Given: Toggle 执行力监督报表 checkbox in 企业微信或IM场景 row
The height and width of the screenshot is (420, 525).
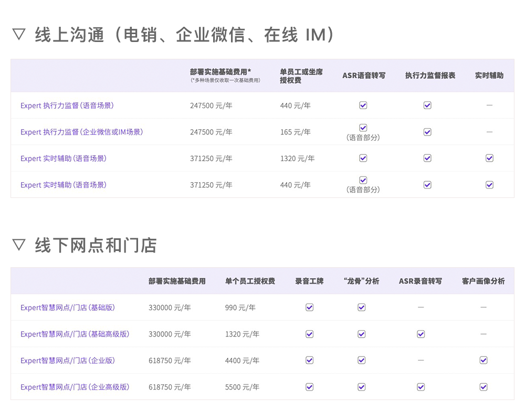Looking at the screenshot, I should [x=427, y=132].
